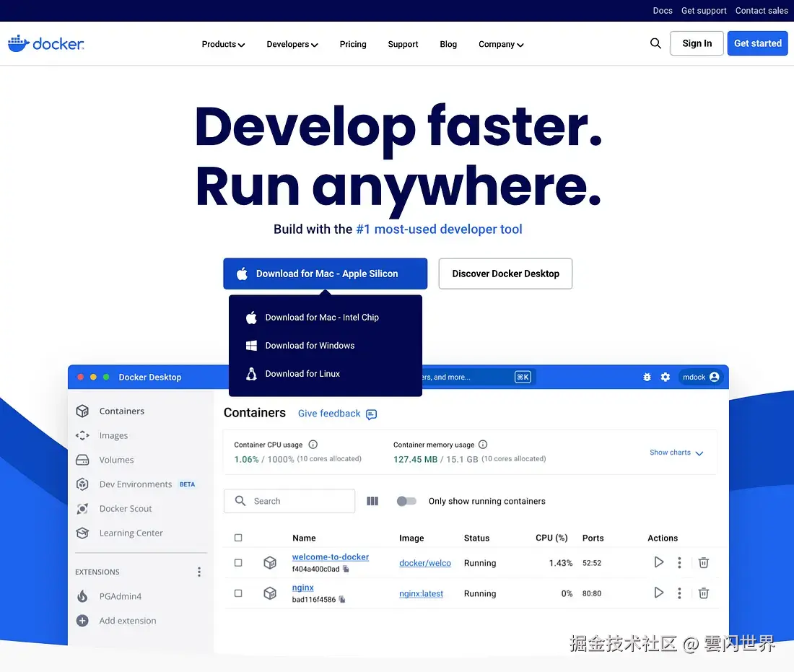Click the PGAdmin4 extension icon
The width and height of the screenshot is (794, 672).
click(82, 596)
